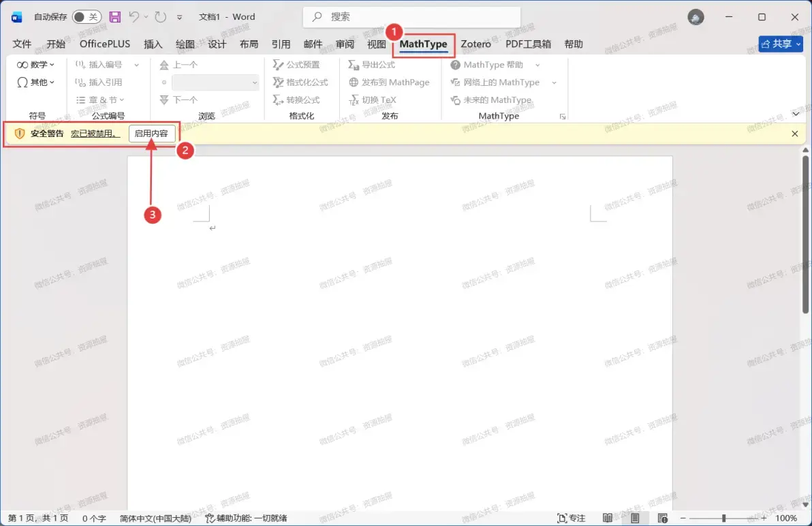Go to previous equation 上一个

(178, 65)
